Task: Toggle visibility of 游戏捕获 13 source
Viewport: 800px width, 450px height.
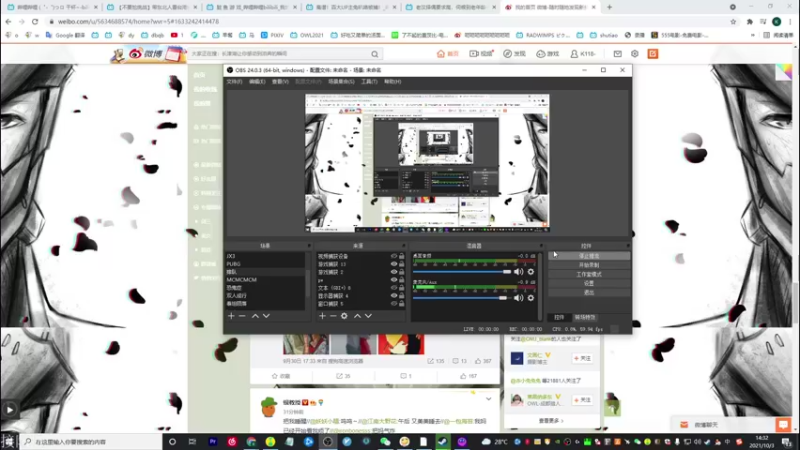Action: (x=393, y=264)
